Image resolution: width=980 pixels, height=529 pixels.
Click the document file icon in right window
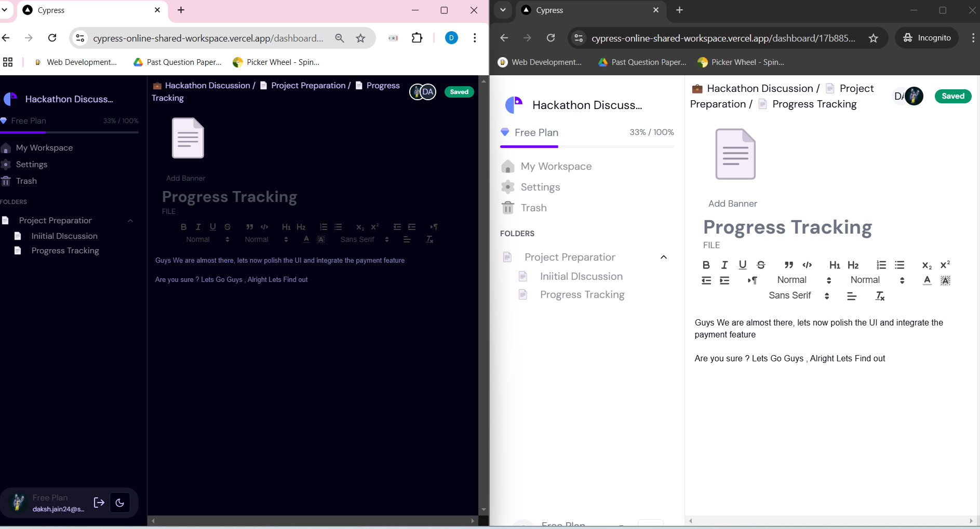coord(735,154)
